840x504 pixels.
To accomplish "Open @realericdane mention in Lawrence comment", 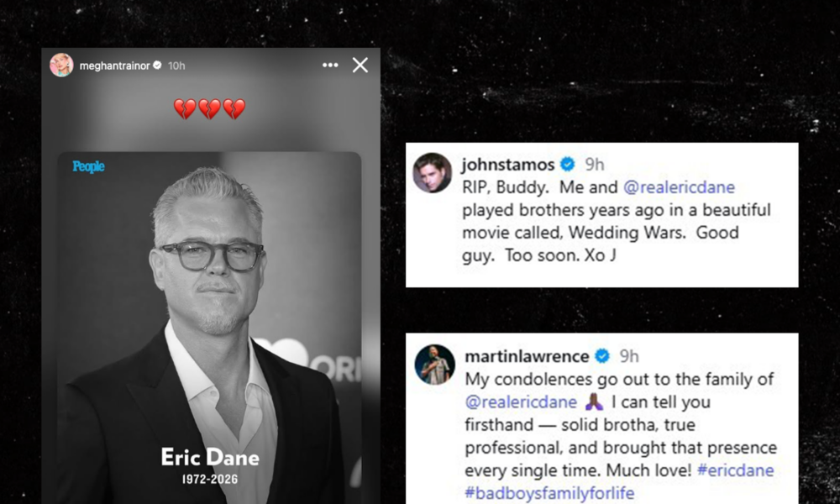I will pyautogui.click(x=522, y=402).
